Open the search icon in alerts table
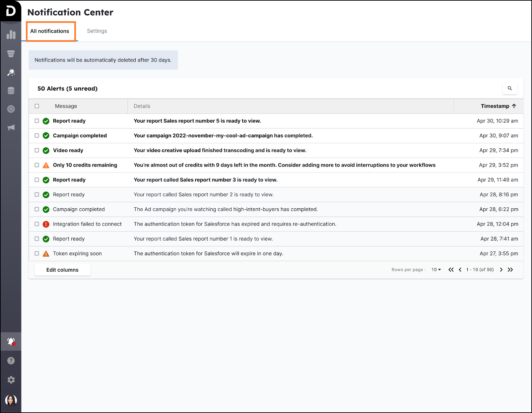 pos(510,88)
